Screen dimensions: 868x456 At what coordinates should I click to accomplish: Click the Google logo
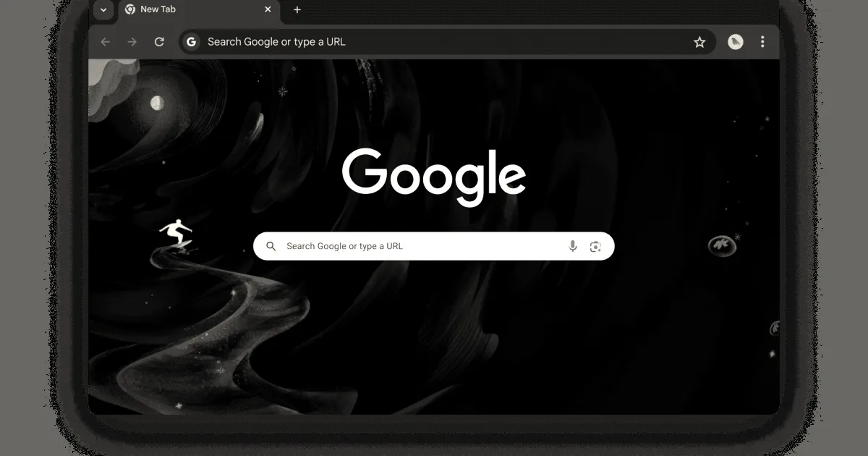434,177
